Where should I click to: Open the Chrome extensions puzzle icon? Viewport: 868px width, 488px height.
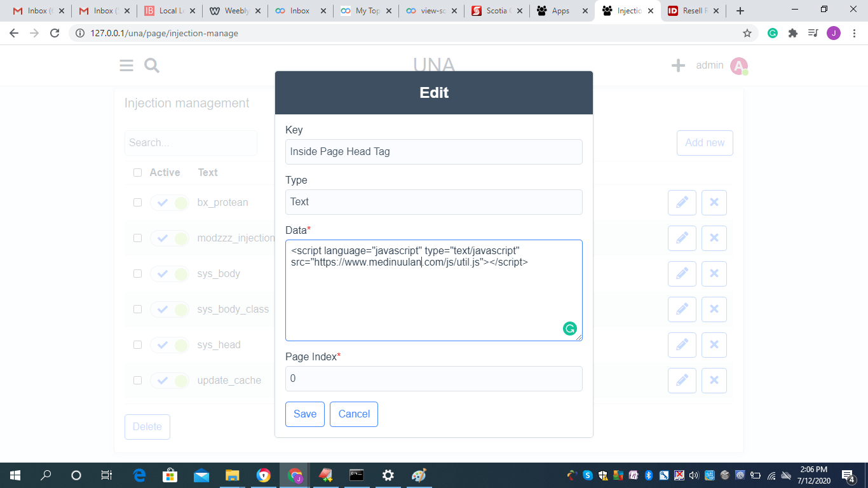[x=792, y=33]
